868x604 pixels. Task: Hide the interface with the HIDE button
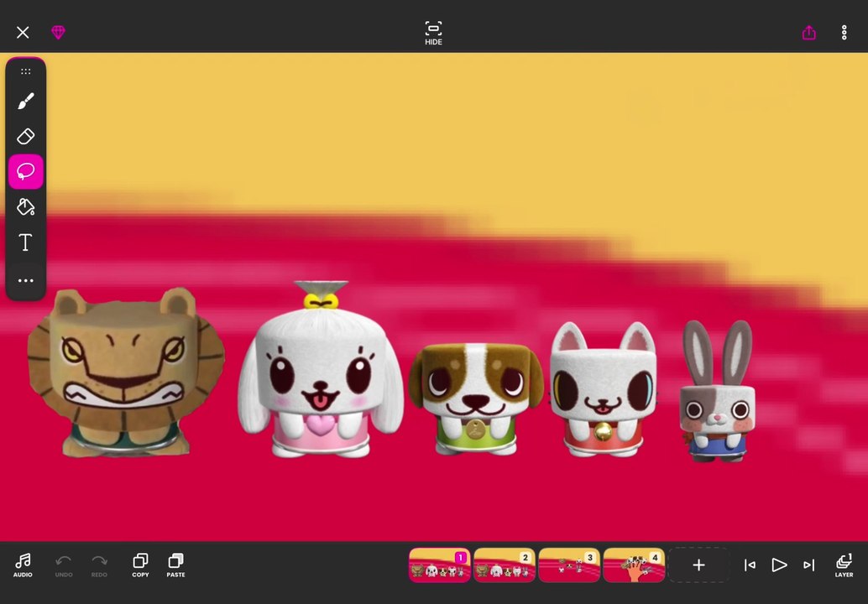(x=433, y=34)
